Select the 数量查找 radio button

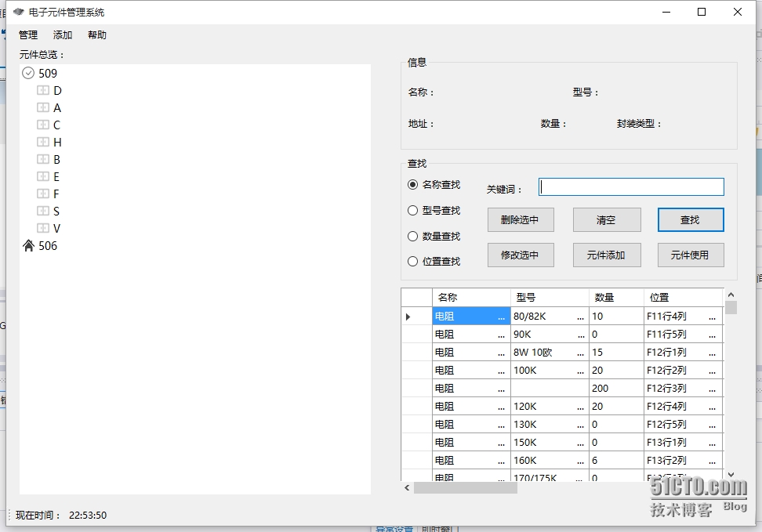pos(412,236)
